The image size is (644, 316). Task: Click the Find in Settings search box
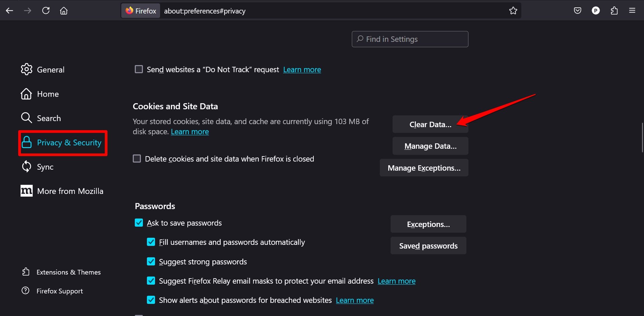(x=410, y=39)
